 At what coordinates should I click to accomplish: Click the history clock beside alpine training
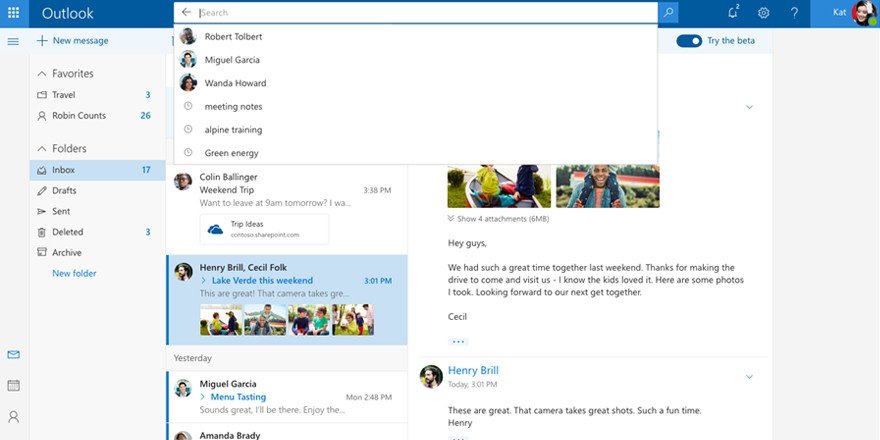(188, 129)
